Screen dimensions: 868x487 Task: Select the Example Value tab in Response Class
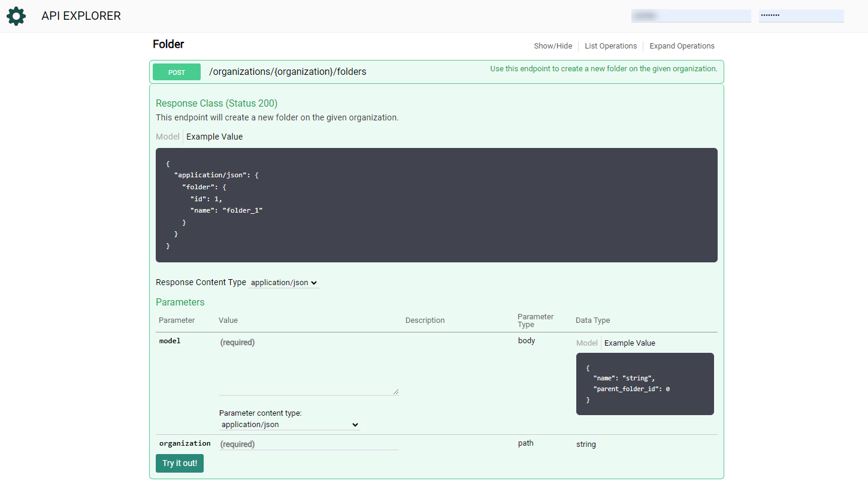[x=214, y=137]
